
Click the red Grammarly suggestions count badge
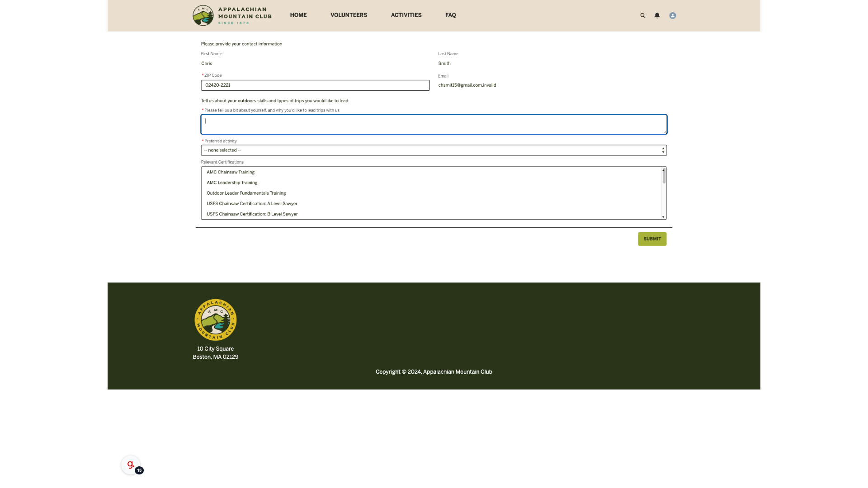[x=139, y=470]
